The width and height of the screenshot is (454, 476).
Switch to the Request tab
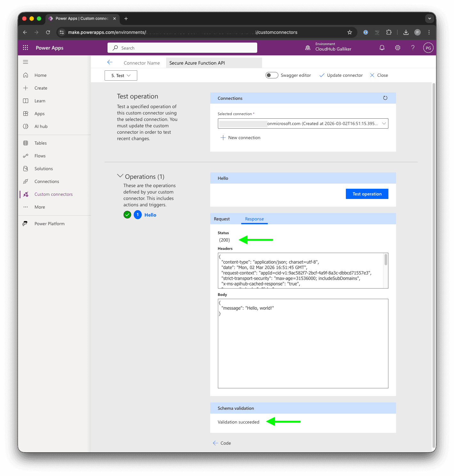(222, 219)
